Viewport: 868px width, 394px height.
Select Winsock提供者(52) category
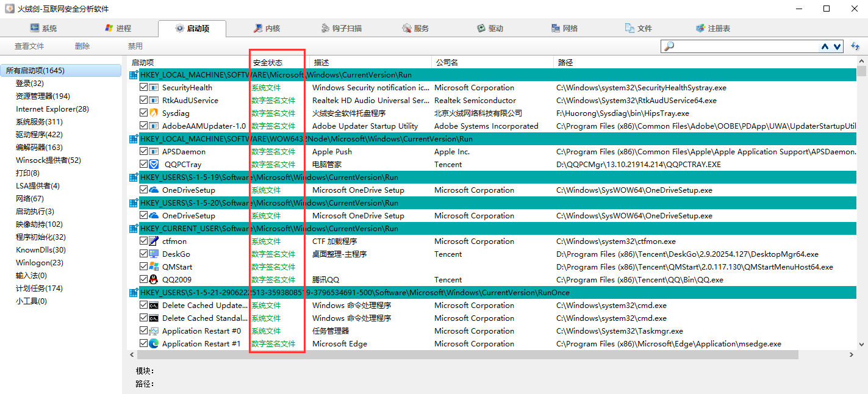48,160
